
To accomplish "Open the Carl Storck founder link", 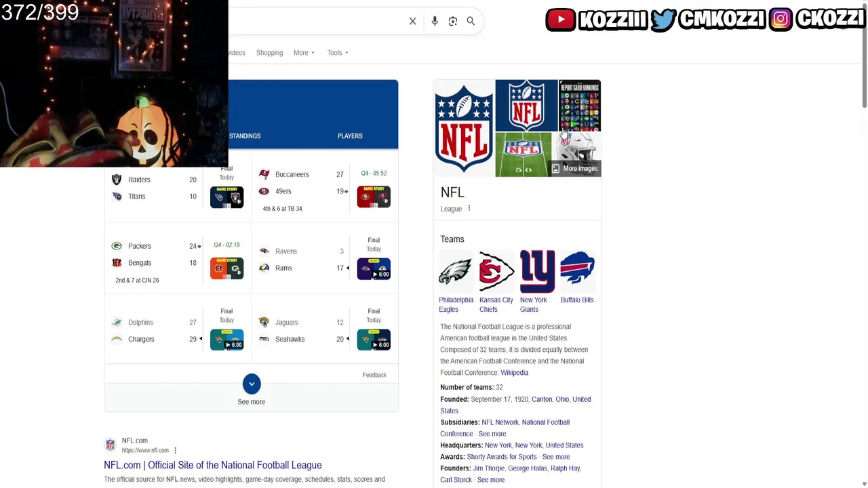I will (456, 480).
